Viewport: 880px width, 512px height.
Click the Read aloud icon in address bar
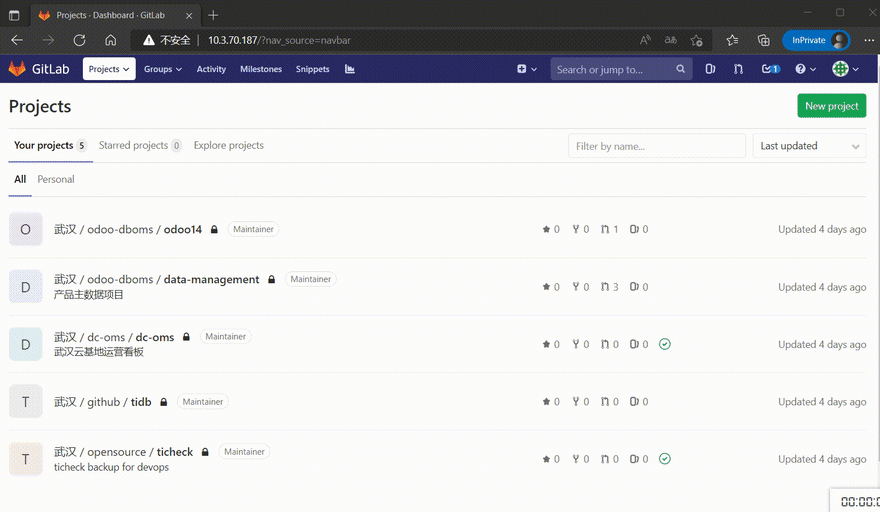tap(645, 40)
